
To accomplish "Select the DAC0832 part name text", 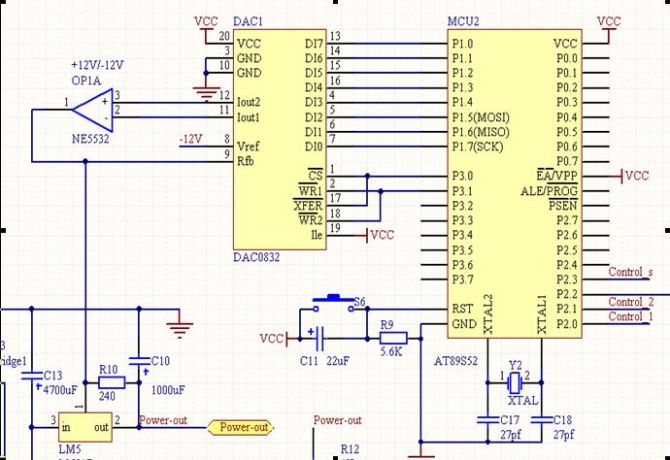I will pos(256,257).
